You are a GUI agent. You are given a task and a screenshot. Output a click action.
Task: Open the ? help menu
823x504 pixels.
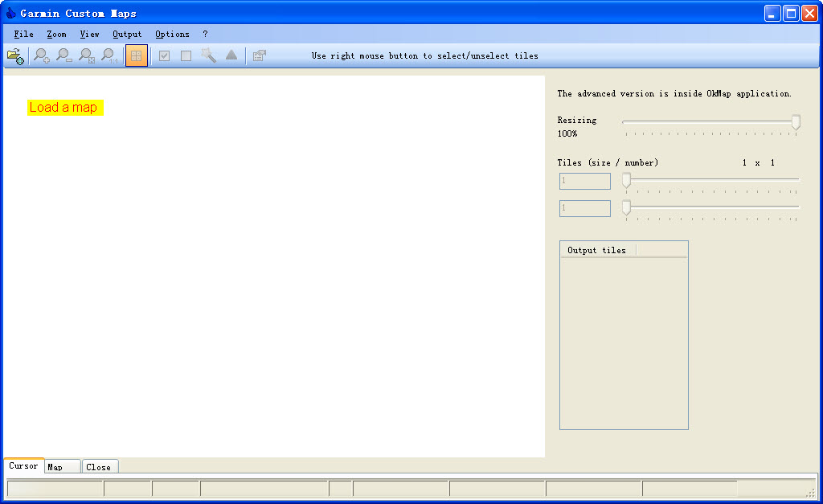pos(205,34)
